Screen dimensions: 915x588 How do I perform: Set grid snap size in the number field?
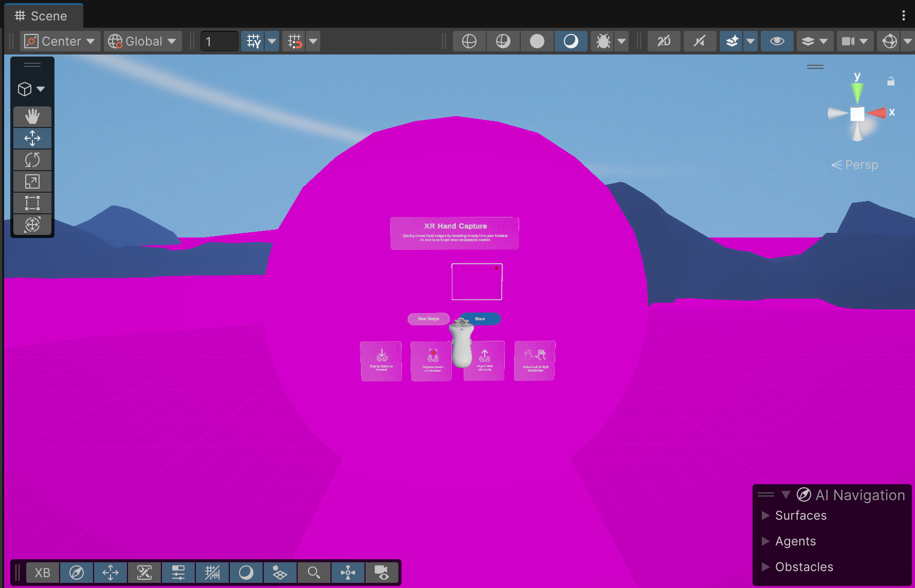[218, 41]
